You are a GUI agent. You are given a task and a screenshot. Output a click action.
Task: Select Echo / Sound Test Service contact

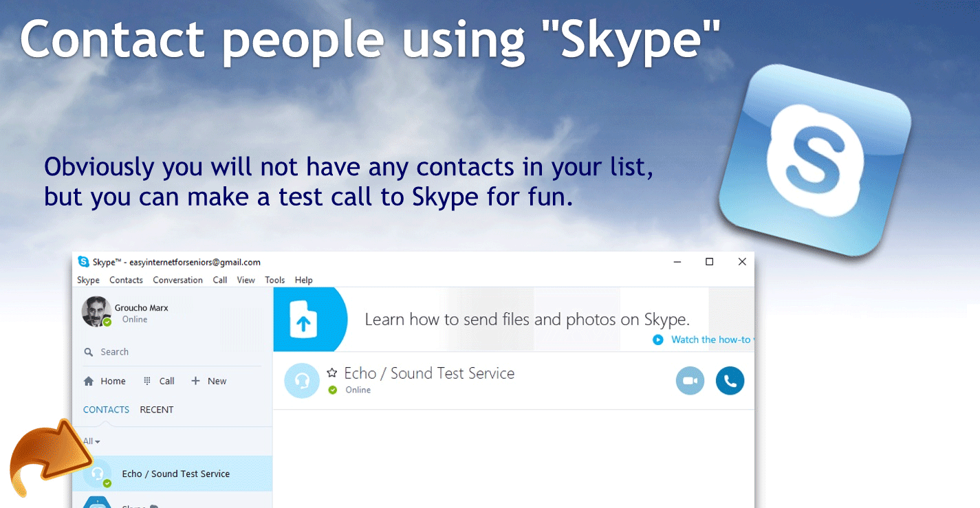173,474
